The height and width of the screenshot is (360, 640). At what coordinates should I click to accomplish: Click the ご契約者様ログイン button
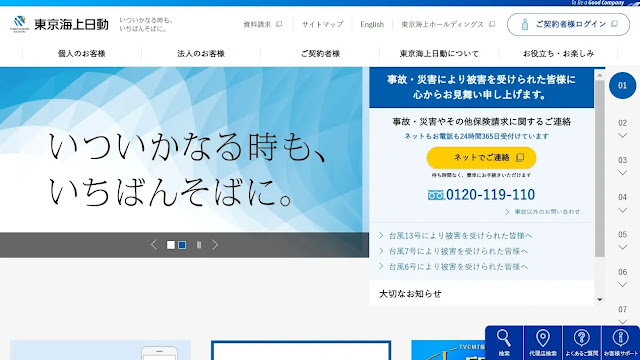(568, 24)
